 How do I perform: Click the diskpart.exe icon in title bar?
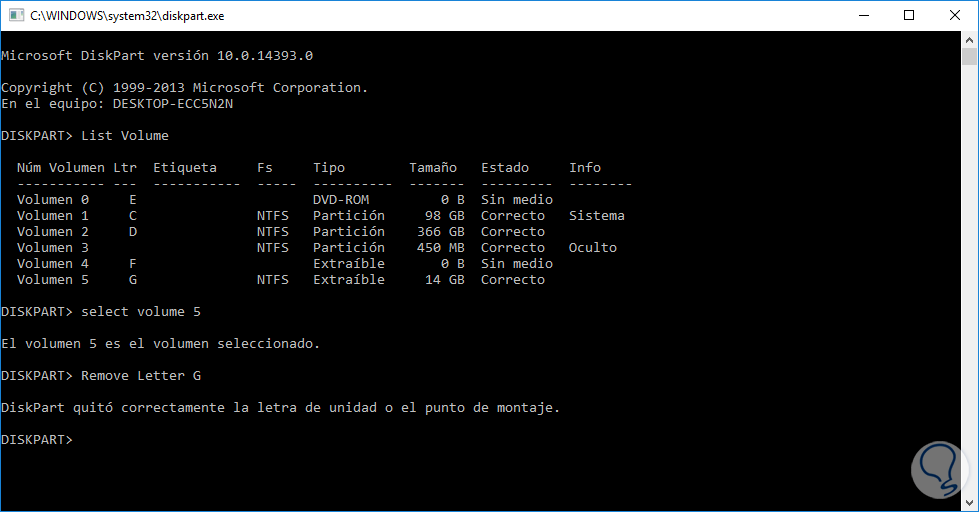click(x=14, y=15)
